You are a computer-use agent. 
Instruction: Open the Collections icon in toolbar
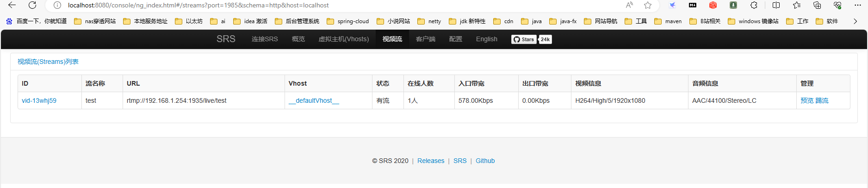click(817, 5)
